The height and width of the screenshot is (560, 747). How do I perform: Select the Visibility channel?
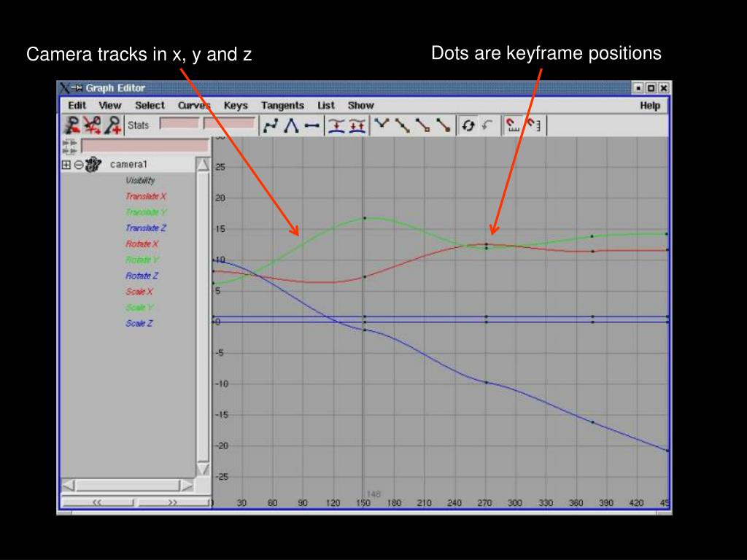coord(140,181)
